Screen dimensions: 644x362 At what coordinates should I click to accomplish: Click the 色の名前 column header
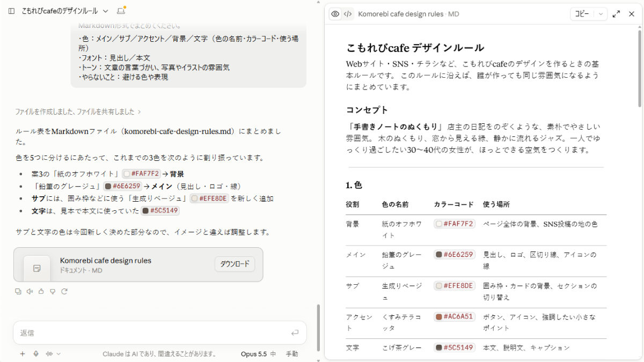395,204
